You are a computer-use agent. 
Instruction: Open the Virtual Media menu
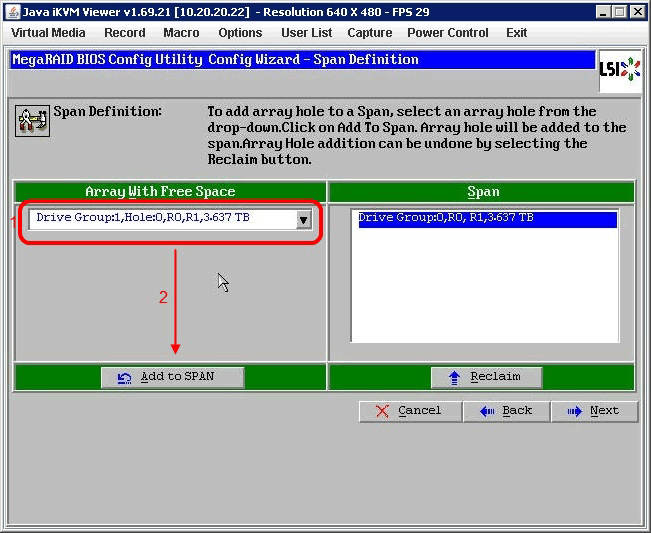48,33
